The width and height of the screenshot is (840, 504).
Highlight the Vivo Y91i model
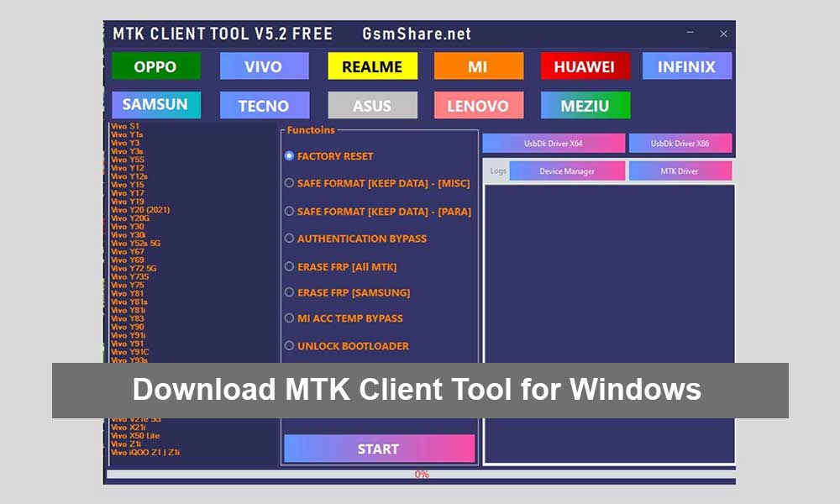point(128,335)
